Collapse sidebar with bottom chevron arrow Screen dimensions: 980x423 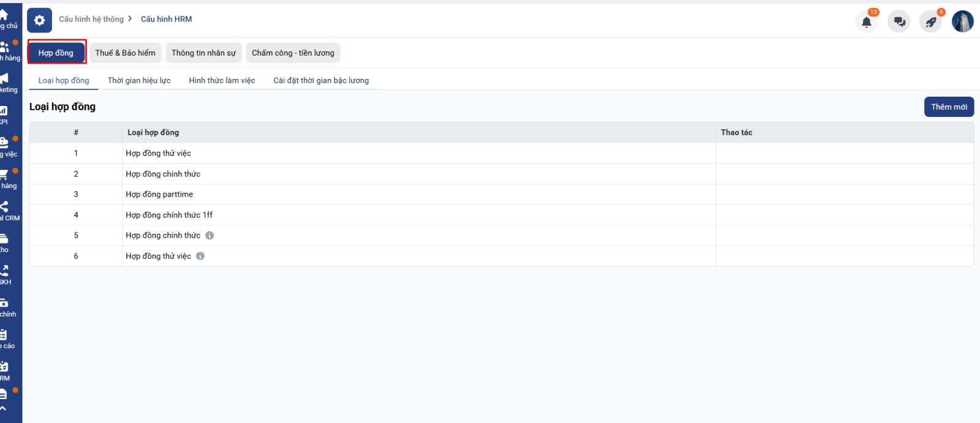click(4, 408)
